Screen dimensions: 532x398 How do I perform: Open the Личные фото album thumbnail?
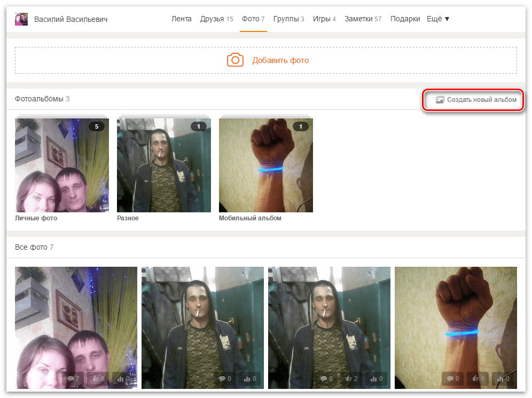pos(62,165)
